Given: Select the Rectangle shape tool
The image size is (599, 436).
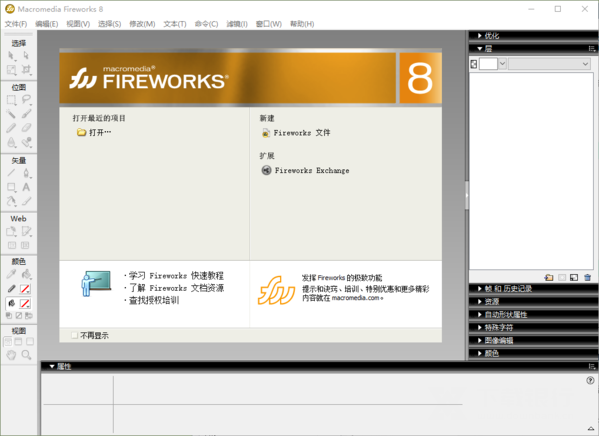Looking at the screenshot, I should (11, 187).
